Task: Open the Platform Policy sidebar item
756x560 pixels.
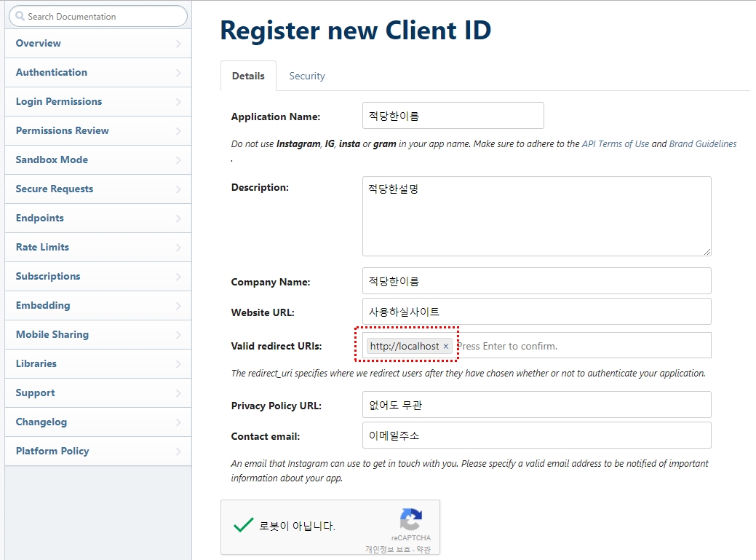Action: 52,451
